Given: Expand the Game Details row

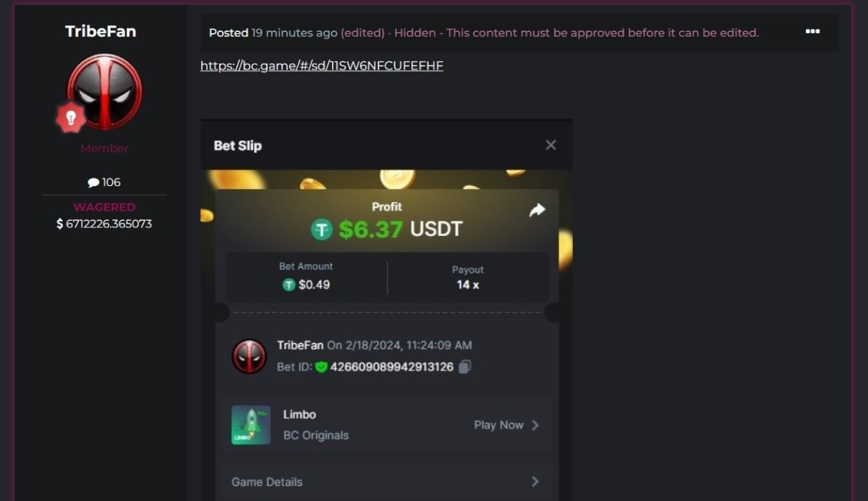Looking at the screenshot, I should click(386, 481).
